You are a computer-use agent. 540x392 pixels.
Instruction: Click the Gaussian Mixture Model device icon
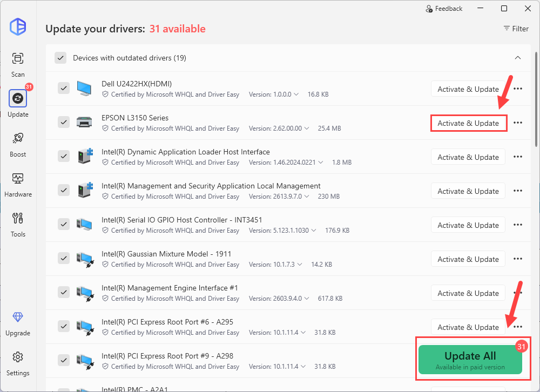click(x=85, y=259)
